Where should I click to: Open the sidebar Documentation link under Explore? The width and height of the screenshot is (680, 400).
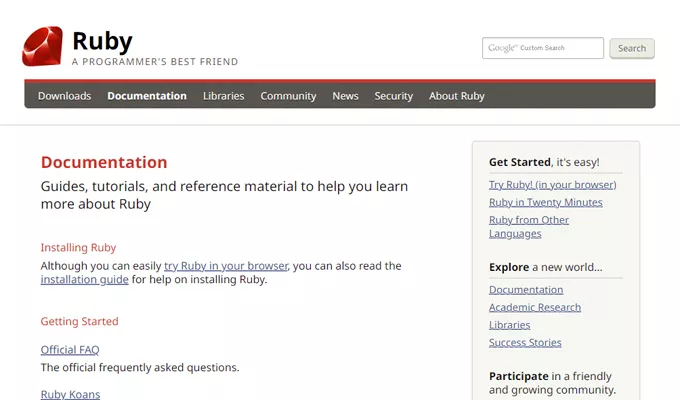(526, 290)
